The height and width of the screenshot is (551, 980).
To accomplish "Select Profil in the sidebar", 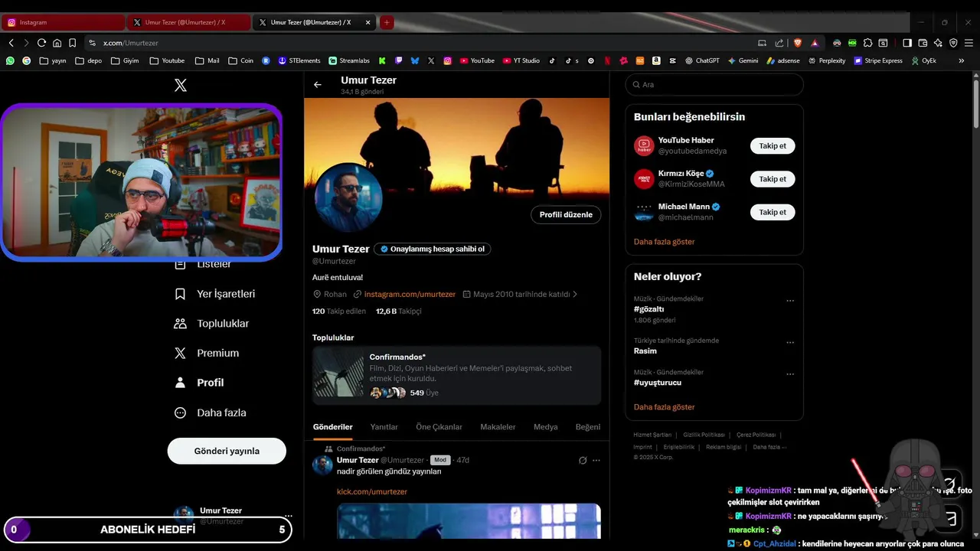I will [x=200, y=383].
